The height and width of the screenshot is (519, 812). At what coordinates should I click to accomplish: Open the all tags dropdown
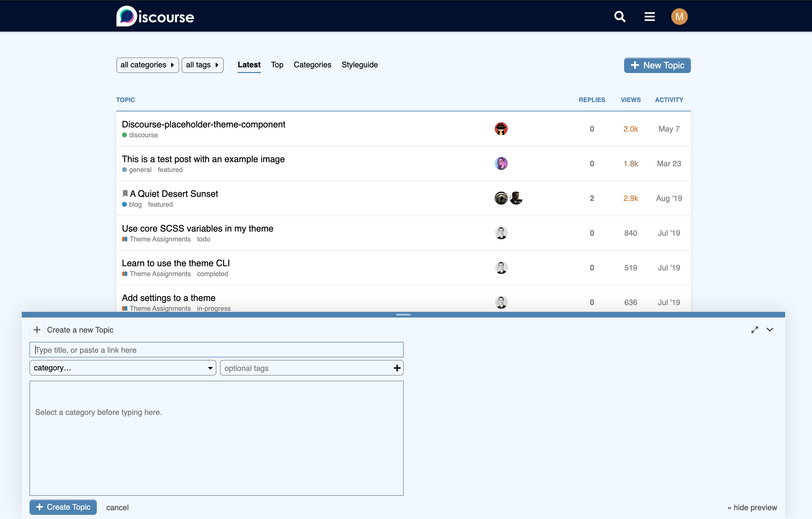click(x=202, y=65)
